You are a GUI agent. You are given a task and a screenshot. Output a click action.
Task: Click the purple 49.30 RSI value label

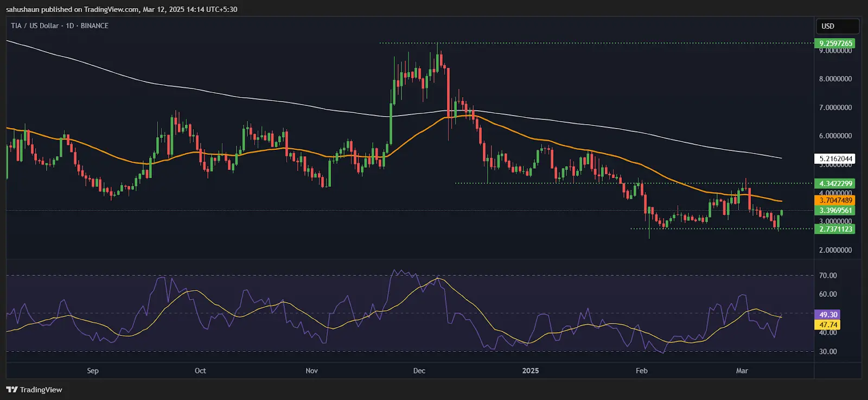[828, 315]
